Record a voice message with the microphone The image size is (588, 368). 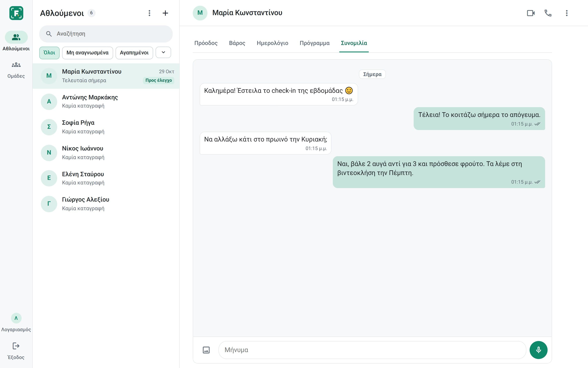tap(538, 350)
